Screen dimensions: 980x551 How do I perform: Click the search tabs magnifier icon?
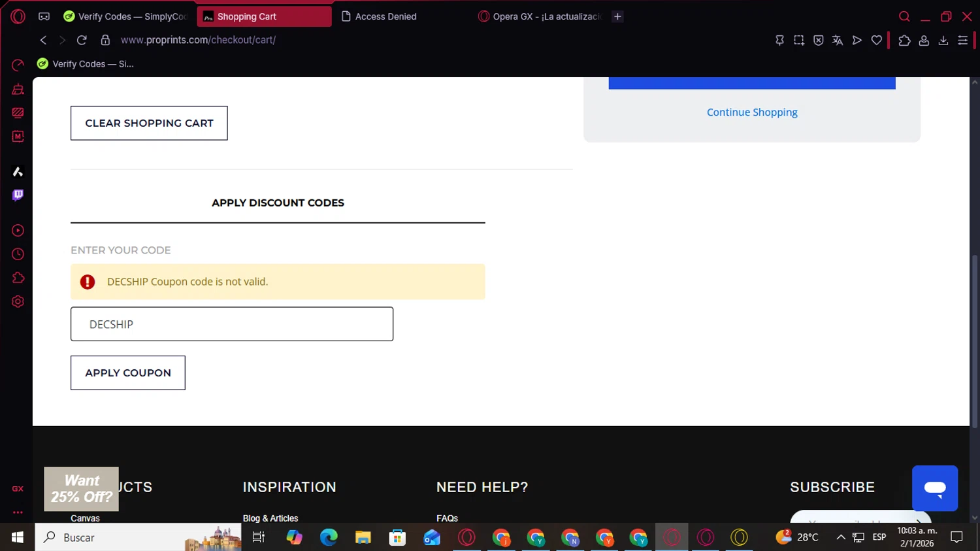coord(904,16)
